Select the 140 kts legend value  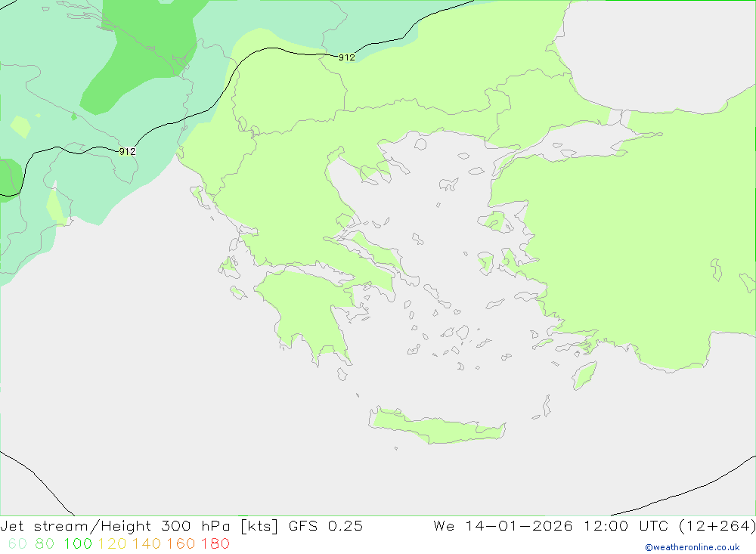(147, 543)
